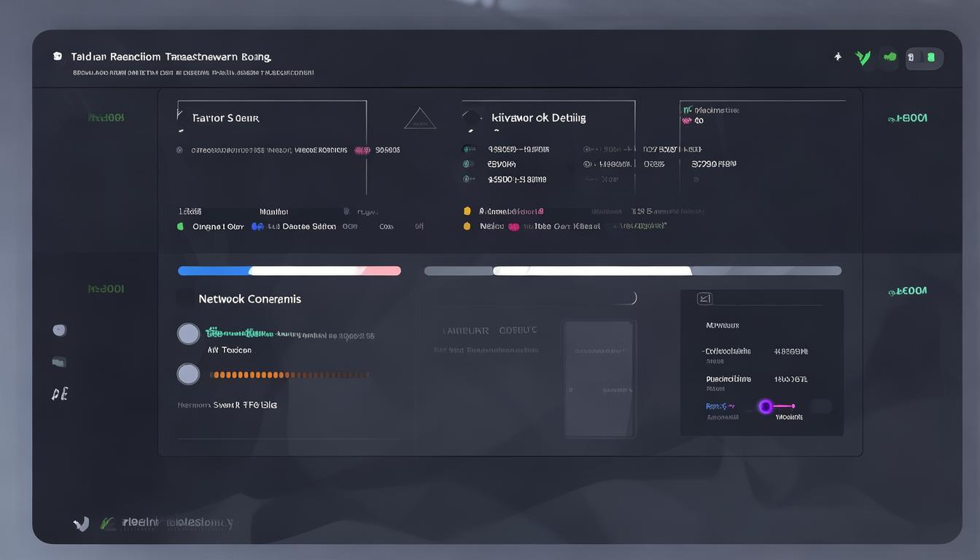Click the chart icon at top of right panel

tap(704, 298)
